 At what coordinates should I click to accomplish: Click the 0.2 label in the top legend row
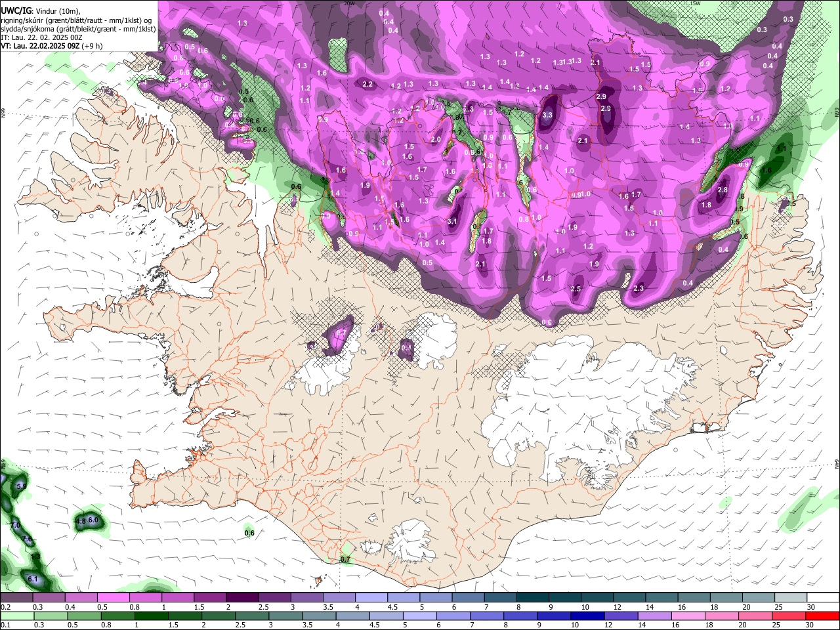click(6, 607)
